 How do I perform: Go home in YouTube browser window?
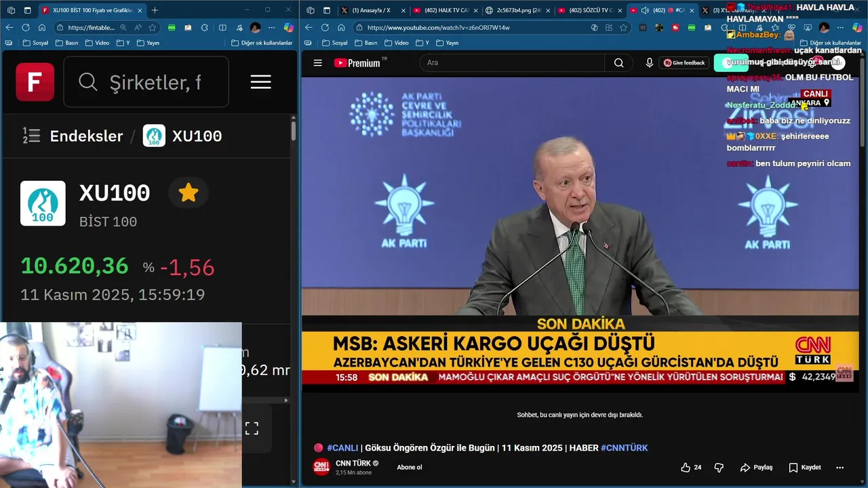coord(341,28)
